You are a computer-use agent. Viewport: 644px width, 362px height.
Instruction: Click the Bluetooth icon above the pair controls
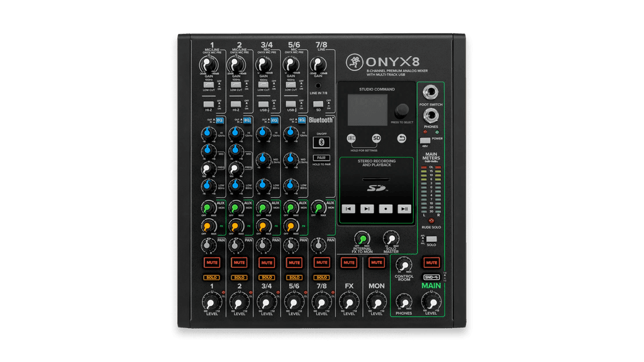click(x=321, y=142)
